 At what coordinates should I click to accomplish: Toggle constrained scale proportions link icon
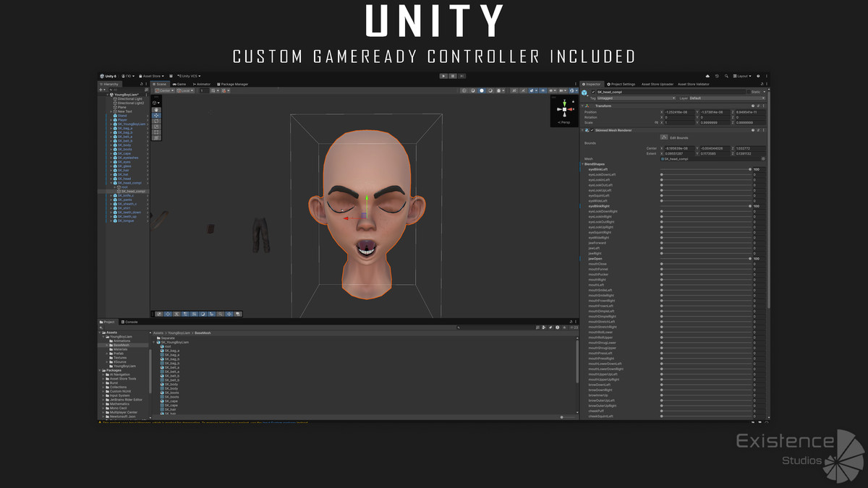click(656, 122)
